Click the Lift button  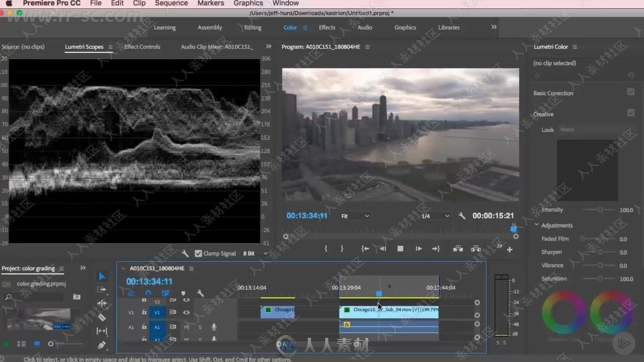coord(458,248)
